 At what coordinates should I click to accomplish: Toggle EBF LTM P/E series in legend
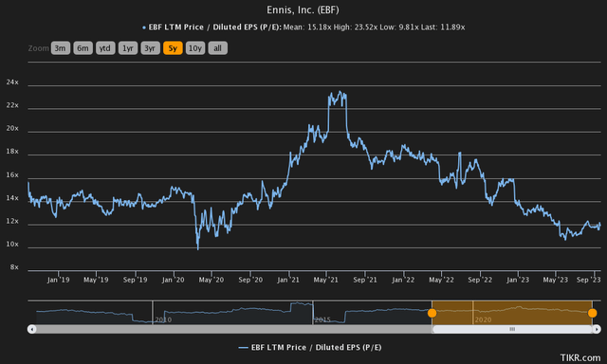pyautogui.click(x=310, y=347)
